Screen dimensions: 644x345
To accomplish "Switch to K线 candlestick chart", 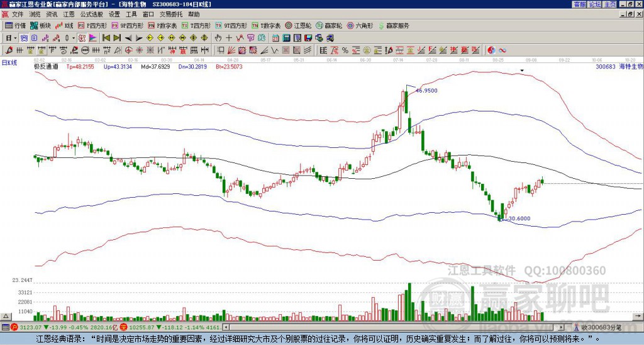I will pyautogui.click(x=64, y=25).
